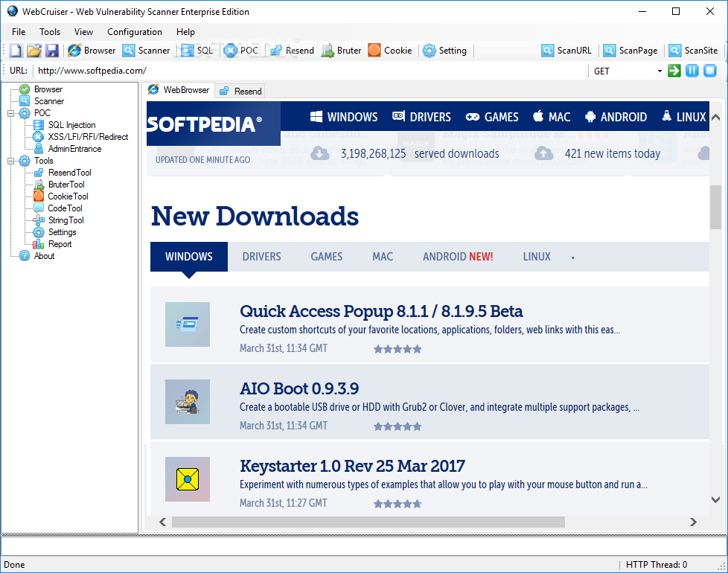Switch to the Resend tab
Image resolution: width=728 pixels, height=573 pixels.
[240, 92]
